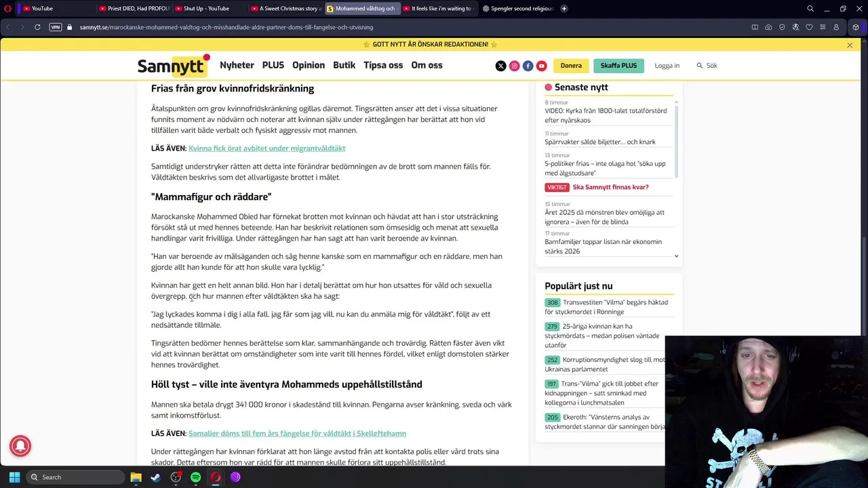Click the Samnytt logo
Viewport: 868px width, 488px height.
click(174, 66)
